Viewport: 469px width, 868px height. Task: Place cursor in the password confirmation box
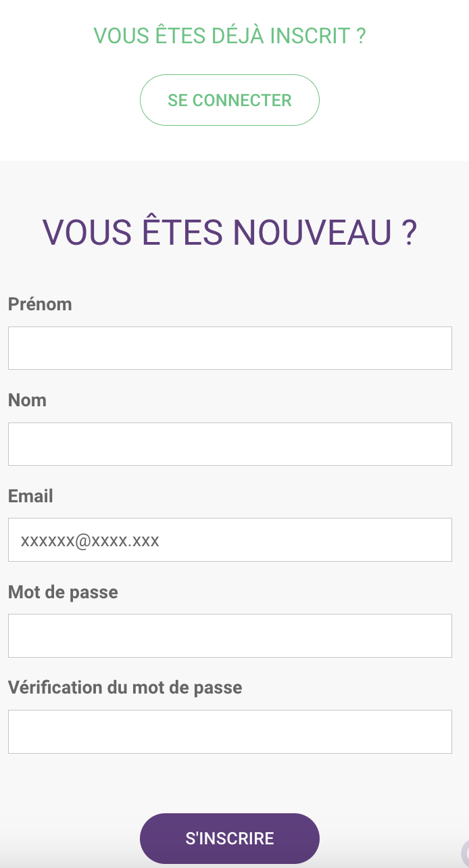point(230,731)
